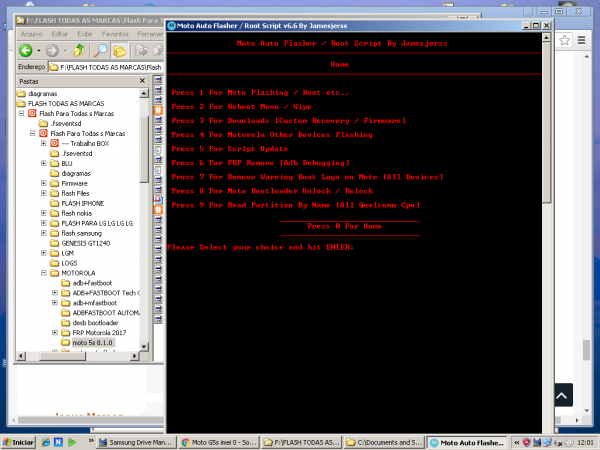The image size is (600, 450).
Task: Collapse the nested Flash Para Todas s Marcas node
Action: (x=33, y=133)
